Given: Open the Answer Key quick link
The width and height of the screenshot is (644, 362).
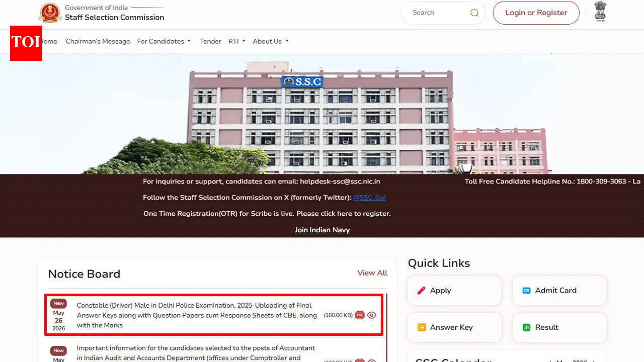Looking at the screenshot, I should pos(454,327).
